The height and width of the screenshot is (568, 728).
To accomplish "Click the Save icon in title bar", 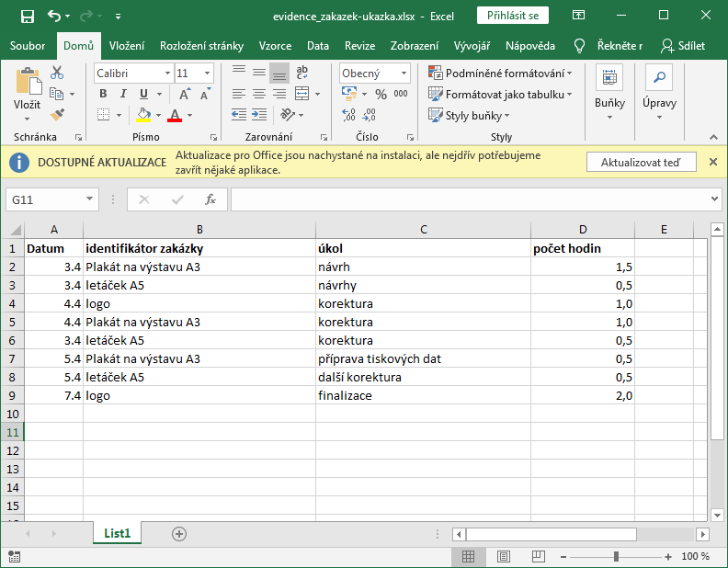I will (27, 17).
